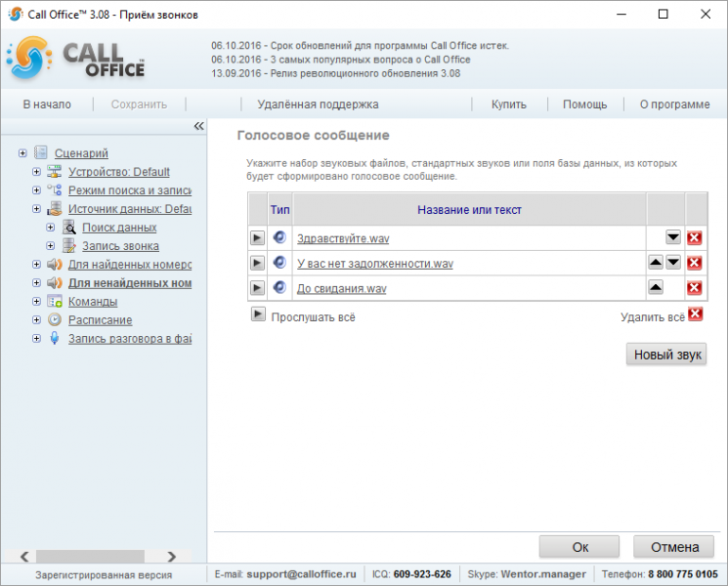The height and width of the screenshot is (586, 728).
Task: Expand the Для ненайденных номеров node
Action: pyautogui.click(x=37, y=283)
